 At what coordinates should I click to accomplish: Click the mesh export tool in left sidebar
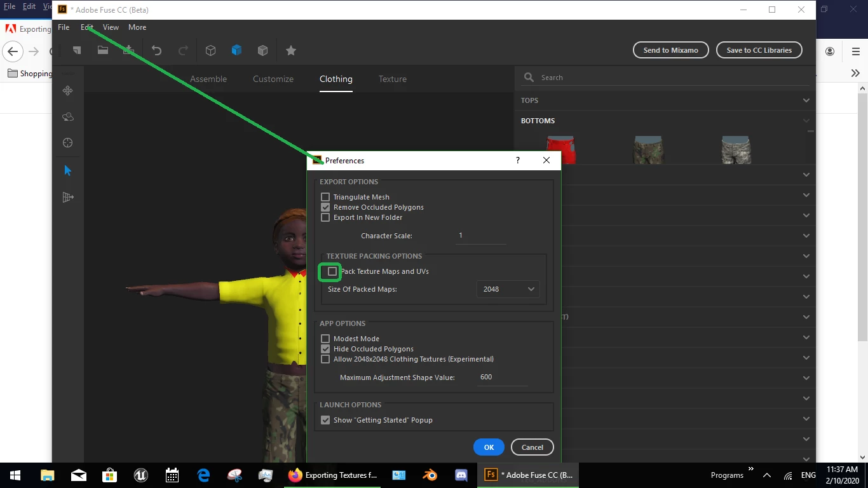click(x=68, y=198)
